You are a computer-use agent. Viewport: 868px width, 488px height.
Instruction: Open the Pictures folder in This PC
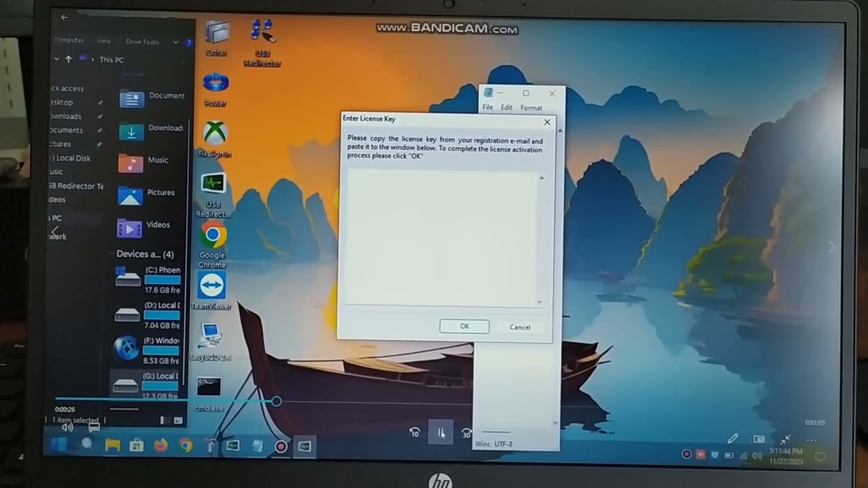[146, 195]
